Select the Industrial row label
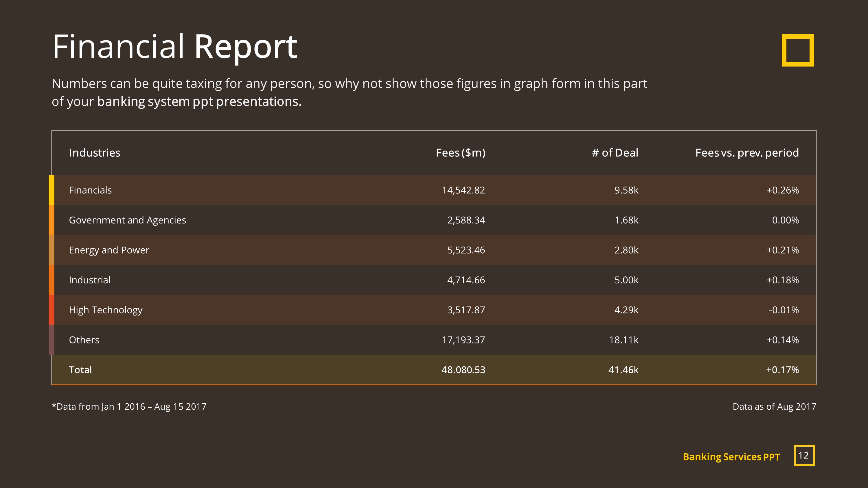 tap(90, 280)
